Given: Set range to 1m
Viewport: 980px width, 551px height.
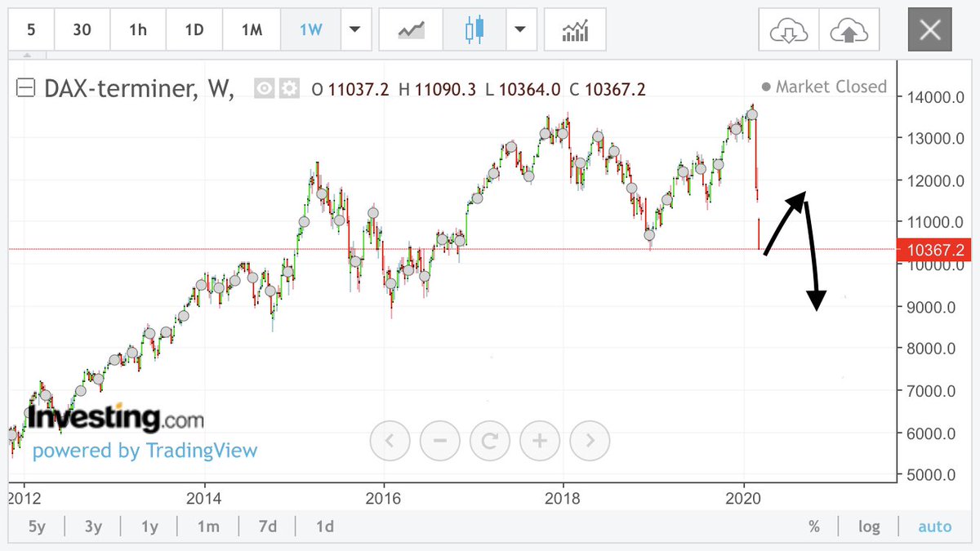Looking at the screenshot, I should (x=208, y=527).
